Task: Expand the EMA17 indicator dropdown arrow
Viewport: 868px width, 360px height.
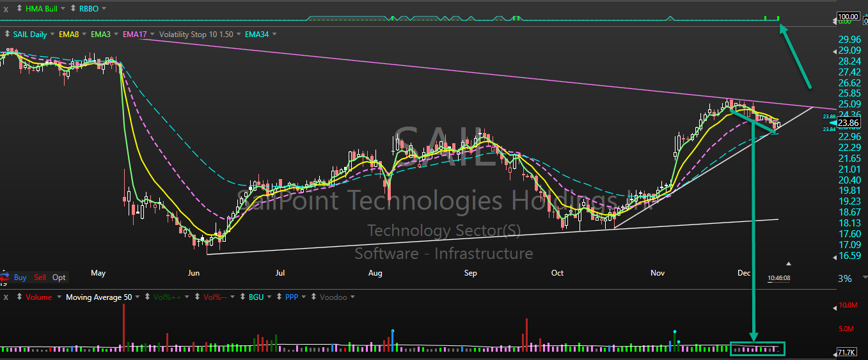Action: [x=152, y=34]
